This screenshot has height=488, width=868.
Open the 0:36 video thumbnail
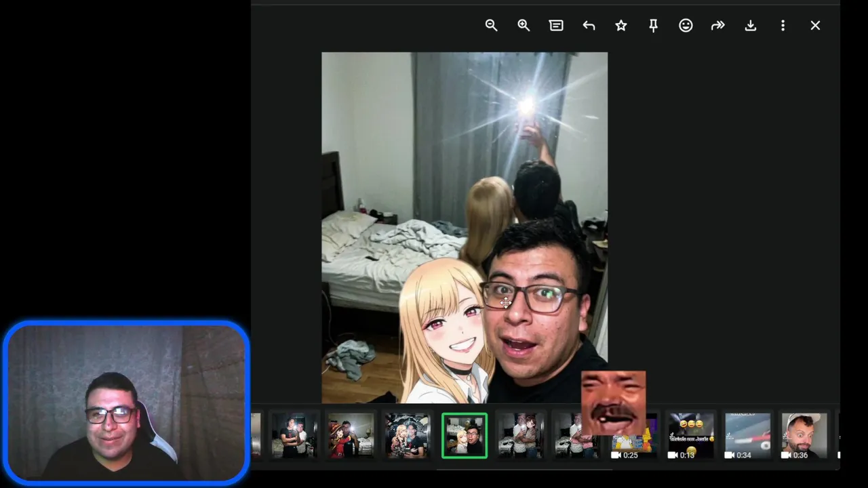[x=804, y=436]
